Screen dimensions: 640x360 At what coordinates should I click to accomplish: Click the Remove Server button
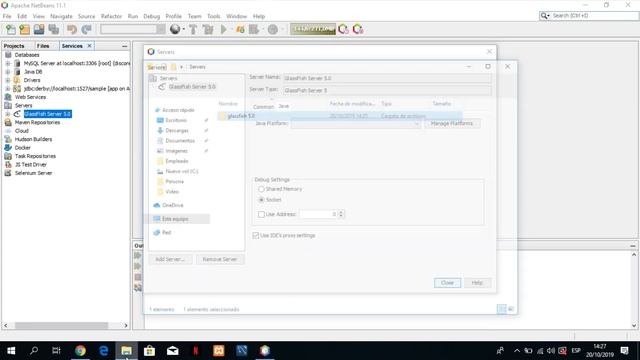pyautogui.click(x=220, y=259)
